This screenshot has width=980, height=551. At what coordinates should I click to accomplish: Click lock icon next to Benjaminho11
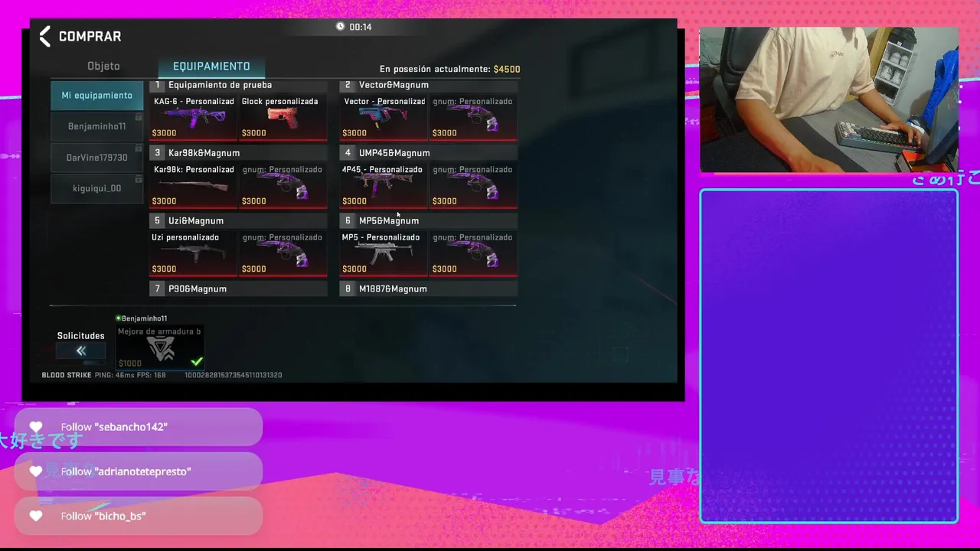[x=138, y=117]
